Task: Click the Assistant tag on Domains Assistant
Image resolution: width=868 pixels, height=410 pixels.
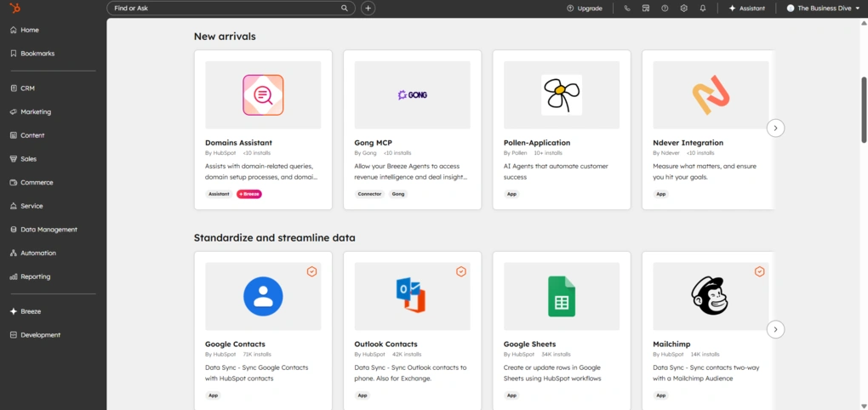Action: tap(220, 194)
